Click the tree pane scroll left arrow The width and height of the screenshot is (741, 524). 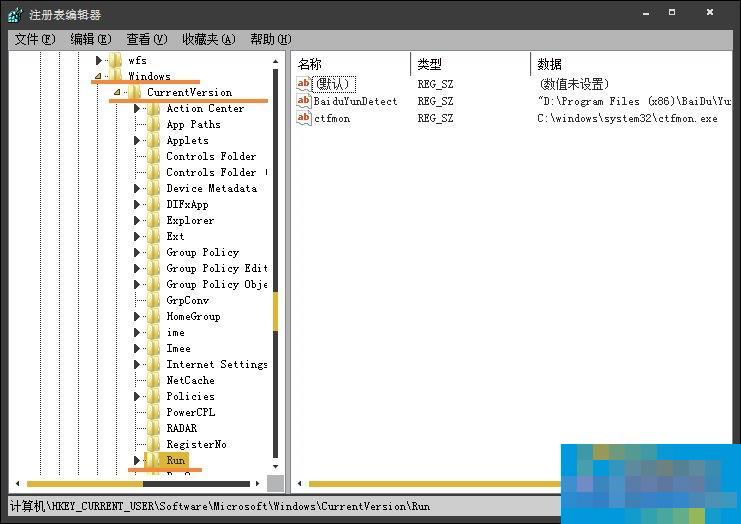18,483
